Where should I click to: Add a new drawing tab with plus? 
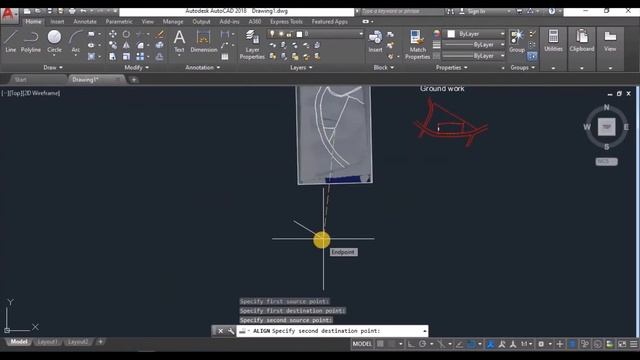pyautogui.click(x=133, y=80)
